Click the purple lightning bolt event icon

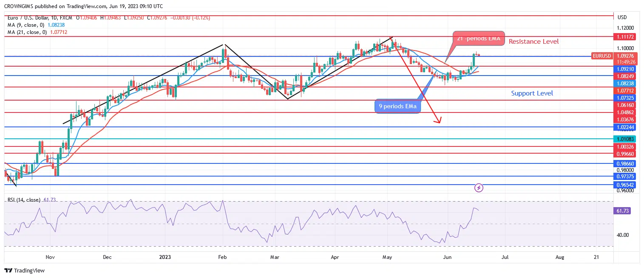479,187
